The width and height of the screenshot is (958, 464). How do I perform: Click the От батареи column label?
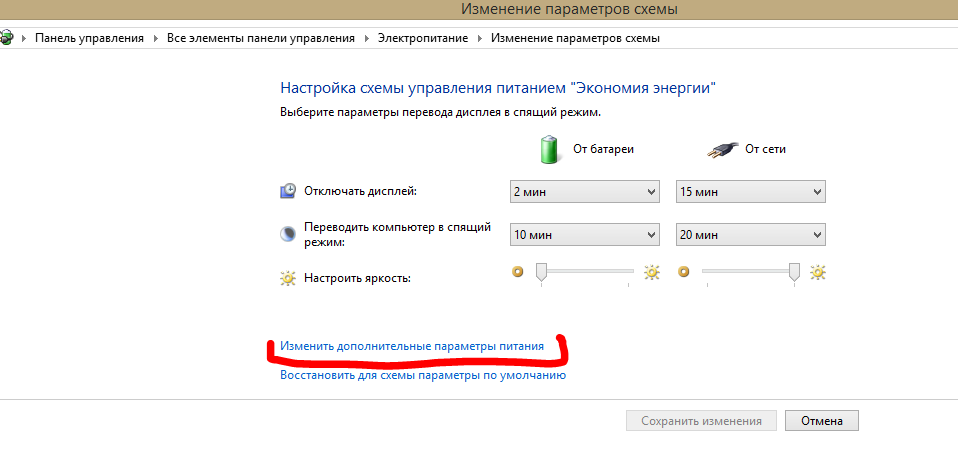point(603,149)
